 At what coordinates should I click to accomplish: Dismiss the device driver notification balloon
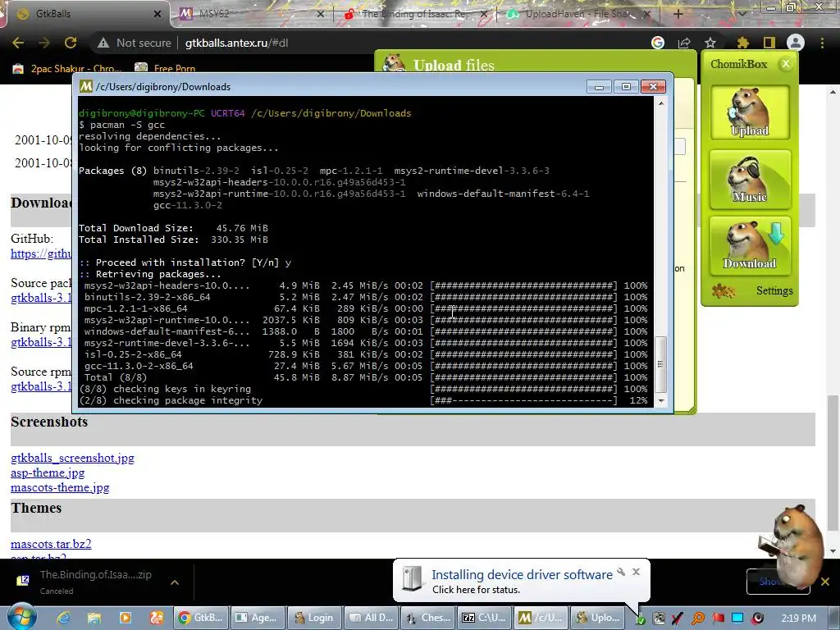coord(636,572)
